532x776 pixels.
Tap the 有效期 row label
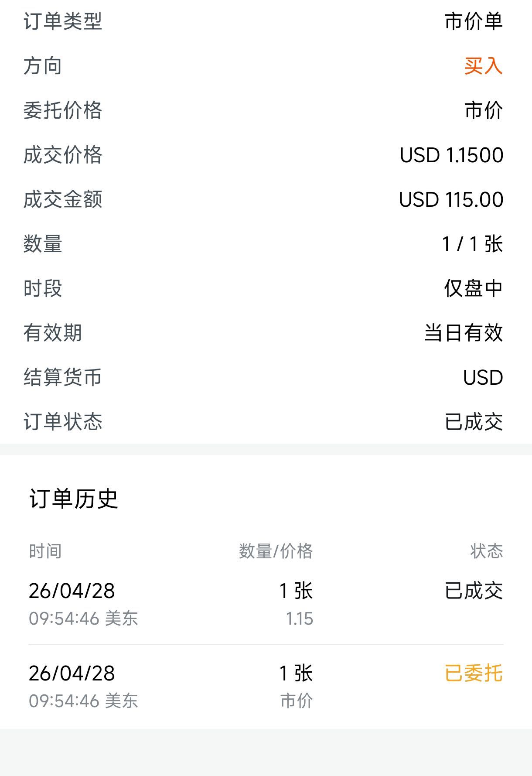click(53, 333)
